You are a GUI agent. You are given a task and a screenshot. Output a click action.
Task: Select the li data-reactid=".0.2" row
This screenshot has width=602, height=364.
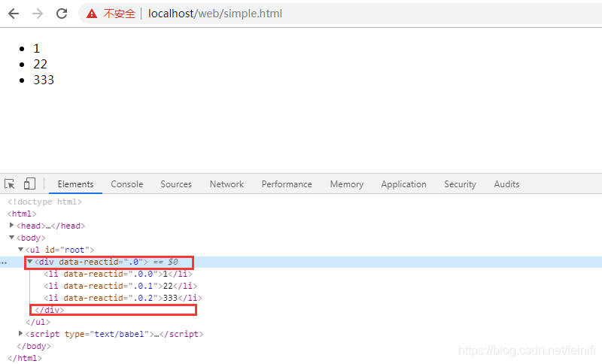[123, 298]
